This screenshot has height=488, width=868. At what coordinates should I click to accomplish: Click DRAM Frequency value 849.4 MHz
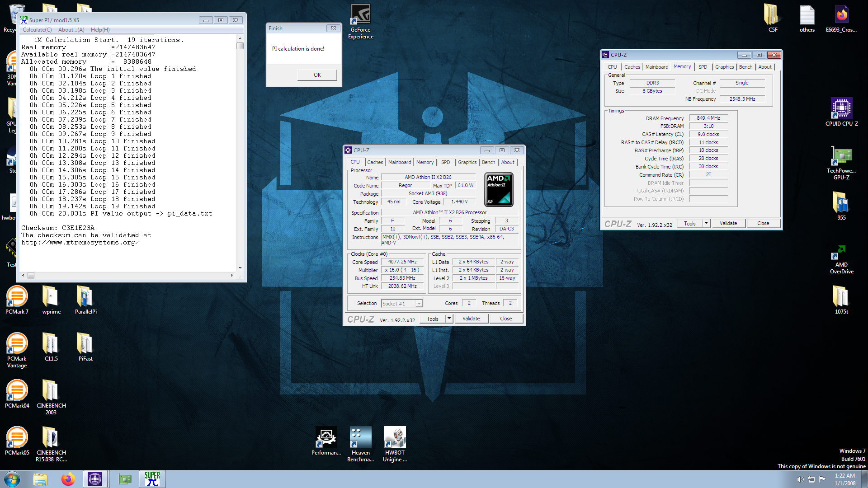[708, 118]
